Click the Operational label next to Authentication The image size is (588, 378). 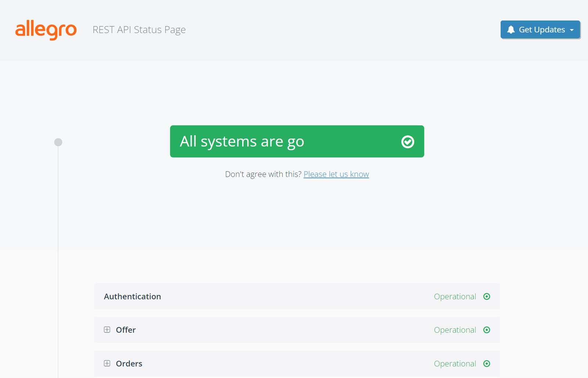click(x=455, y=296)
